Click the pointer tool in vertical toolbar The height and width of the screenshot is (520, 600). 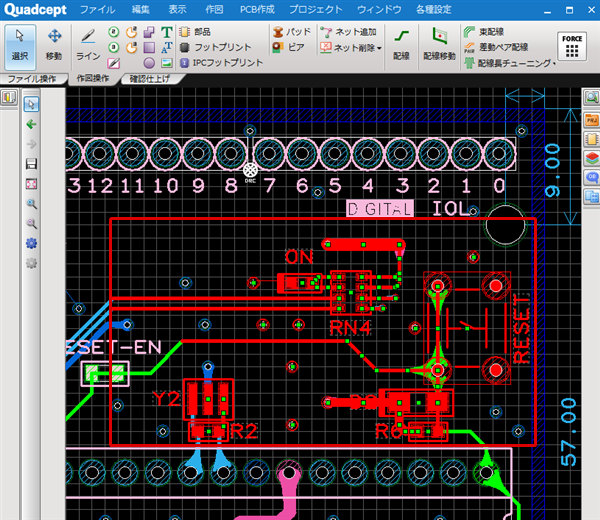coord(31,104)
